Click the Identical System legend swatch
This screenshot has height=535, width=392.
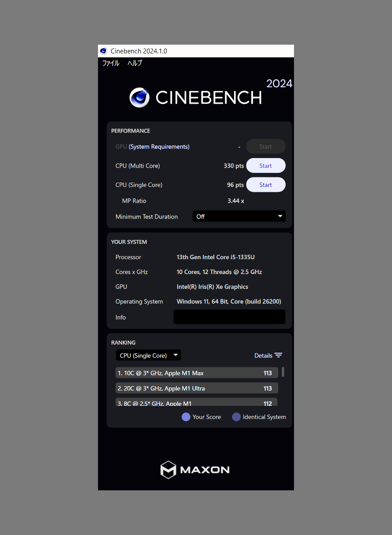tap(236, 417)
